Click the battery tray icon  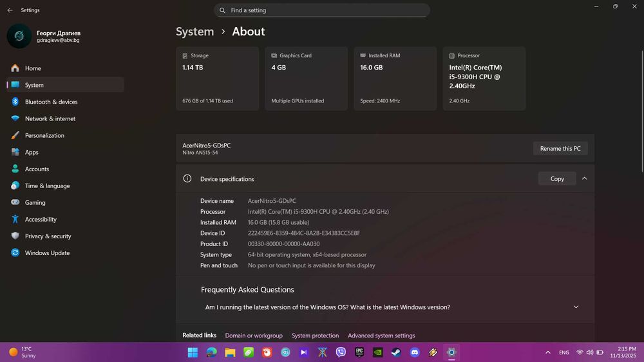click(x=600, y=352)
